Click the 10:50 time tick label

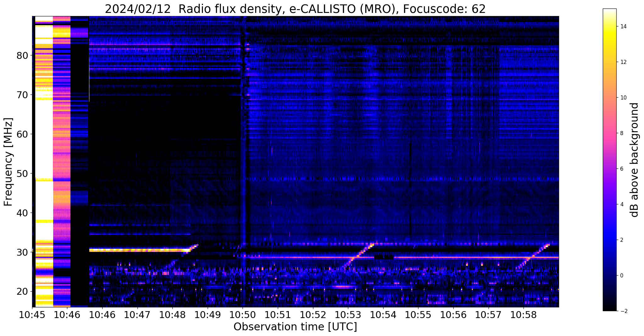click(x=243, y=315)
